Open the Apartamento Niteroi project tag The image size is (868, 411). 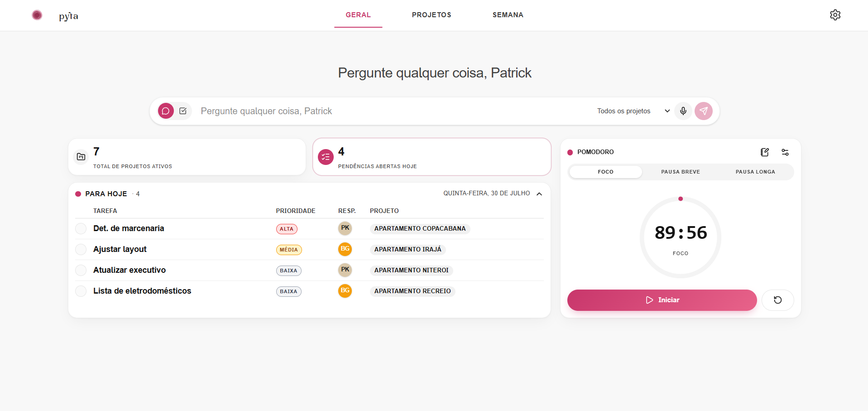(411, 270)
